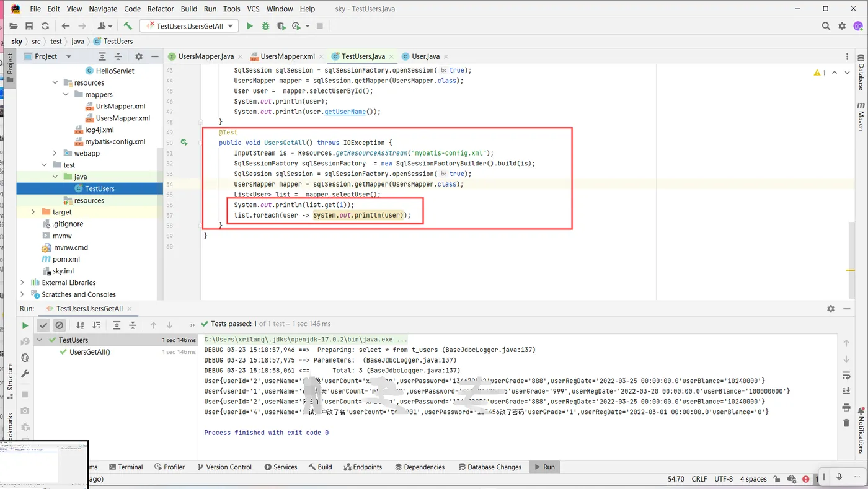The width and height of the screenshot is (868, 489).
Task: Run with coverage shield icon
Action: click(x=281, y=26)
